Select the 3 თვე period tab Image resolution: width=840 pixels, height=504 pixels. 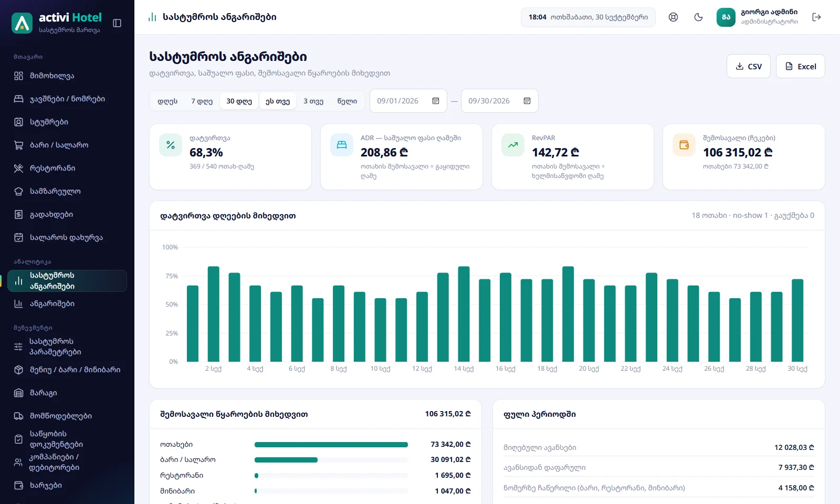[313, 101]
